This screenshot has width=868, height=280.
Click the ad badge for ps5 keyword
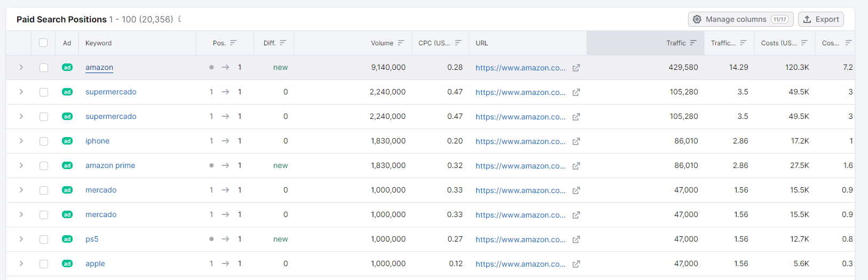(x=67, y=239)
